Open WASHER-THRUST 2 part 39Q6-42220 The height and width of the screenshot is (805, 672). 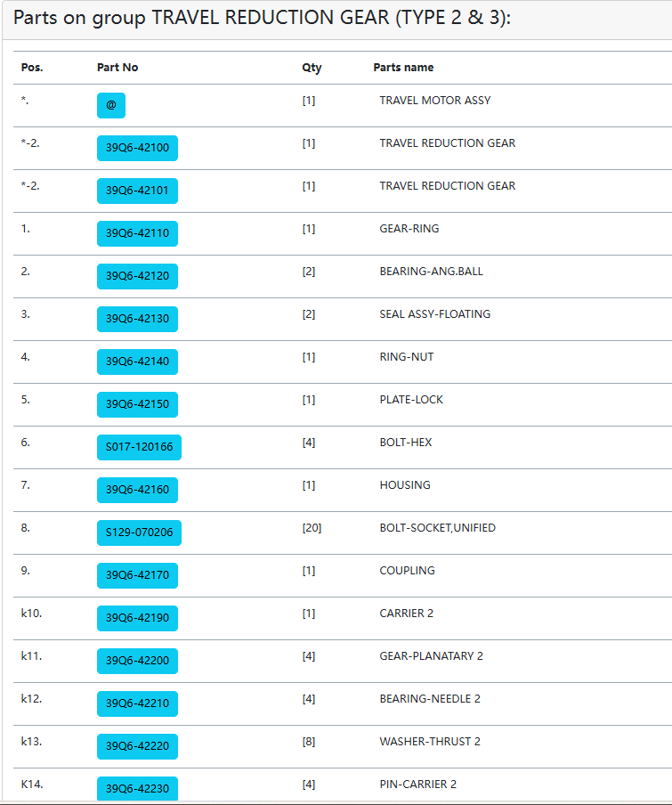tap(137, 746)
